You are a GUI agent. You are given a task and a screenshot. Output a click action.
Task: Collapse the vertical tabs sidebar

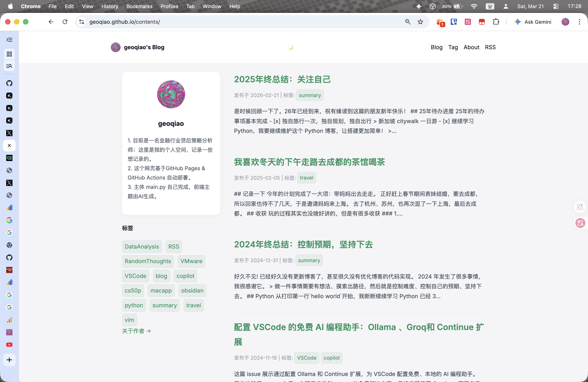tap(9, 40)
